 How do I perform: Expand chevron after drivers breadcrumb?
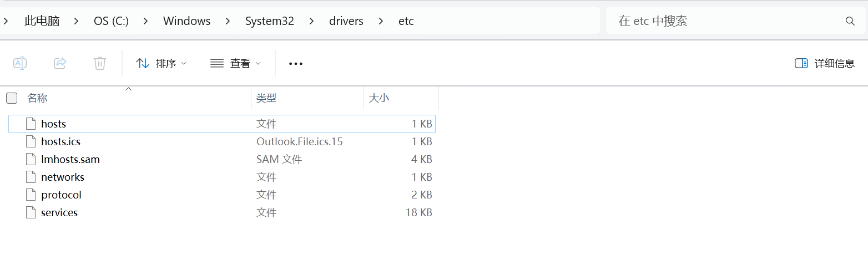(381, 21)
